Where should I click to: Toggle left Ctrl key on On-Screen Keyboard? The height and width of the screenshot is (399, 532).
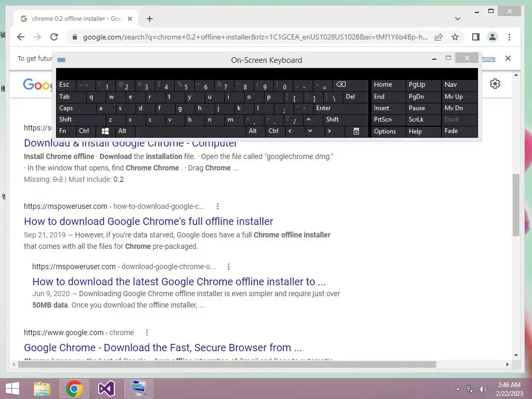click(86, 131)
